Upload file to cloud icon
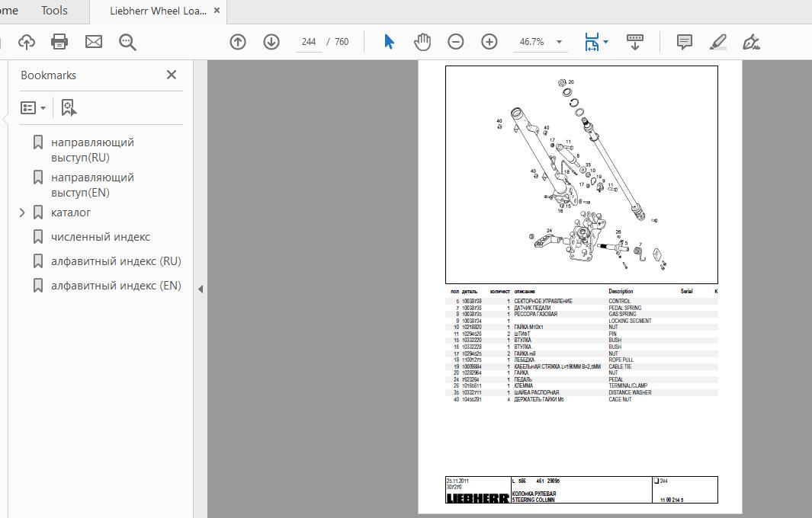The image size is (812, 518). point(27,42)
